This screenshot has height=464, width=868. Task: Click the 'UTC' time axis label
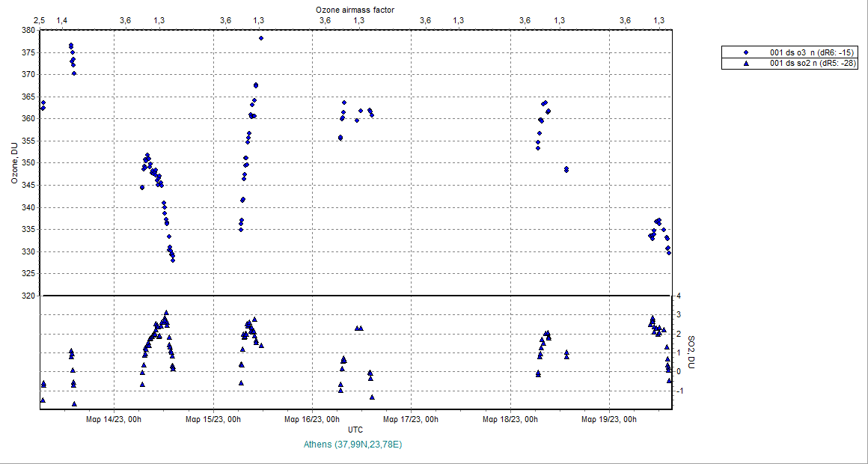pyautogui.click(x=355, y=430)
